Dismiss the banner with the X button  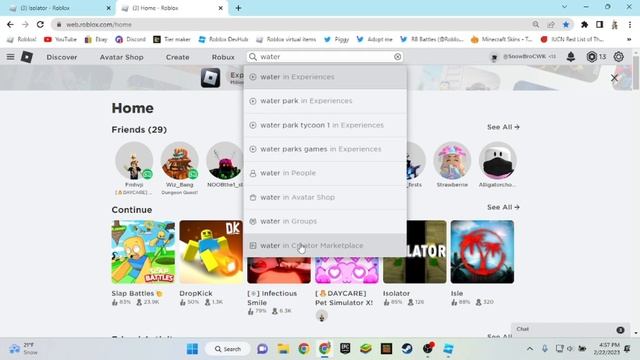pos(614,78)
